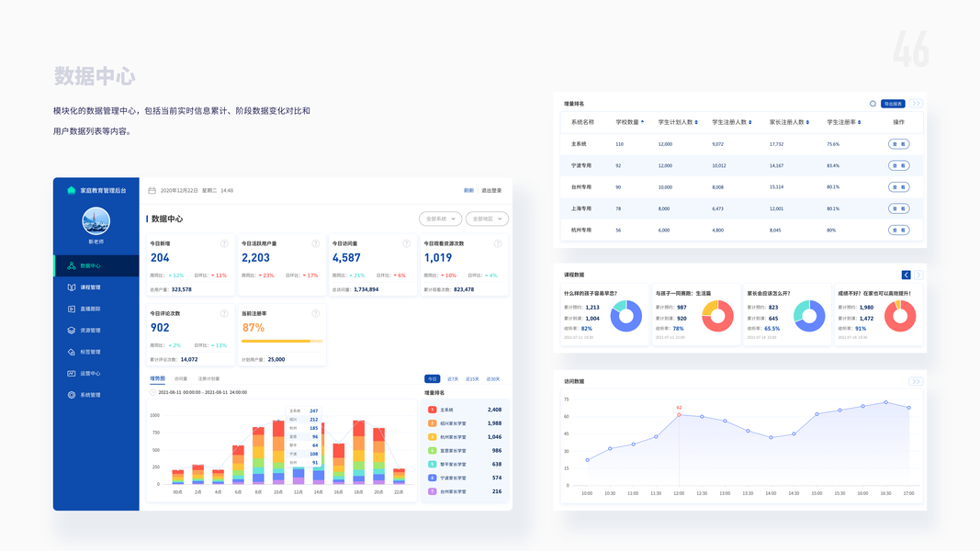Select the 近15天 time range
Image resolution: width=980 pixels, height=551 pixels.
[x=472, y=379]
